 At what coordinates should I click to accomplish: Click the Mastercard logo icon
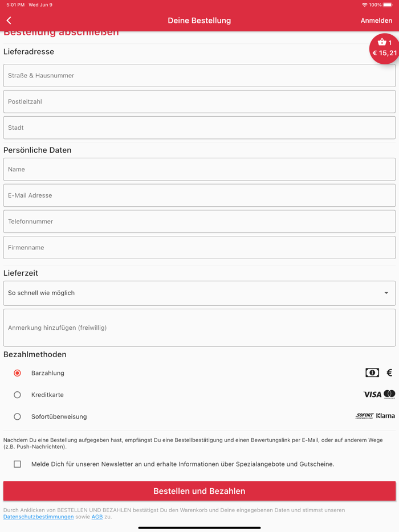tap(390, 394)
